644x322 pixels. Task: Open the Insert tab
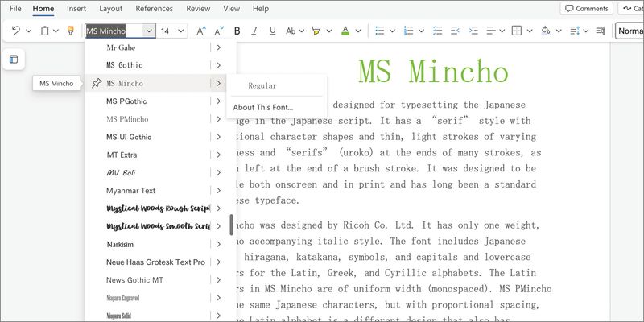76,9
